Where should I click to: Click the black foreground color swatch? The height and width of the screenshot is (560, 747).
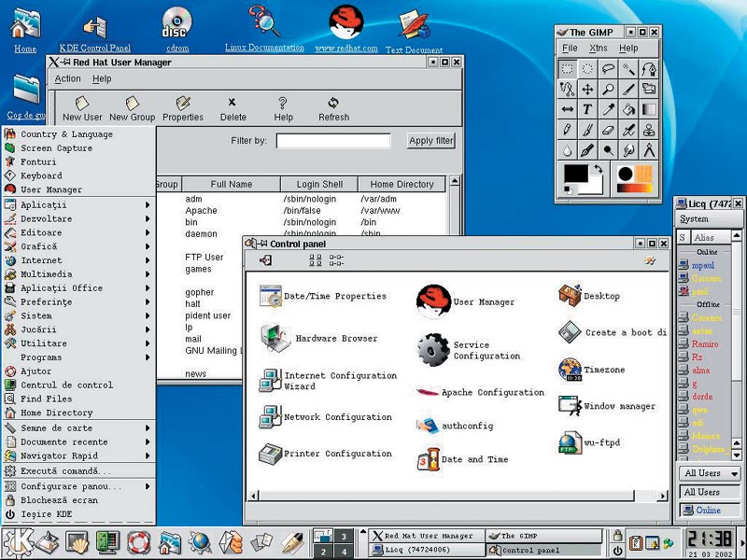pyautogui.click(x=575, y=174)
